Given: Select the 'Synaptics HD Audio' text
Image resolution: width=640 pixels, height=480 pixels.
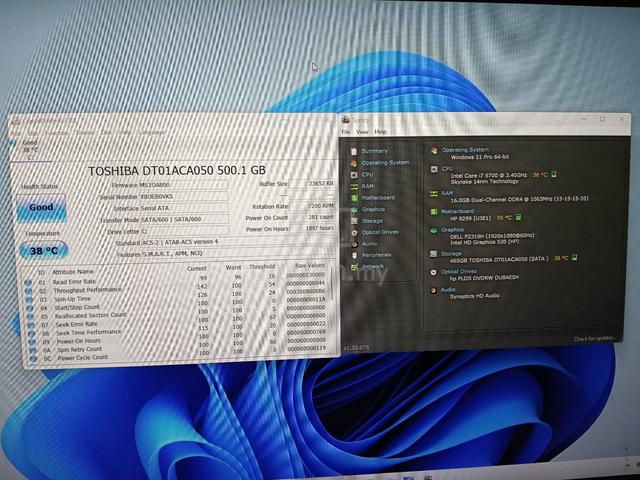Looking at the screenshot, I should [x=474, y=296].
